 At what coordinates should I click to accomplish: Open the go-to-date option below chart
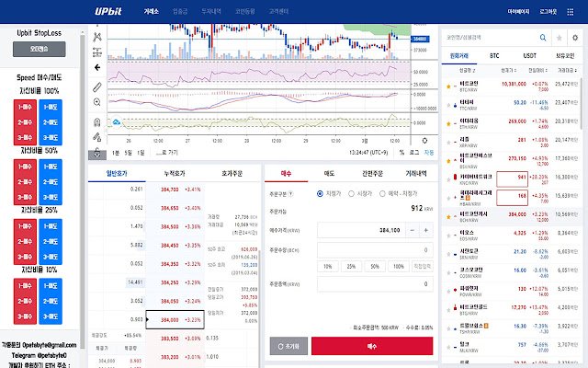point(167,153)
